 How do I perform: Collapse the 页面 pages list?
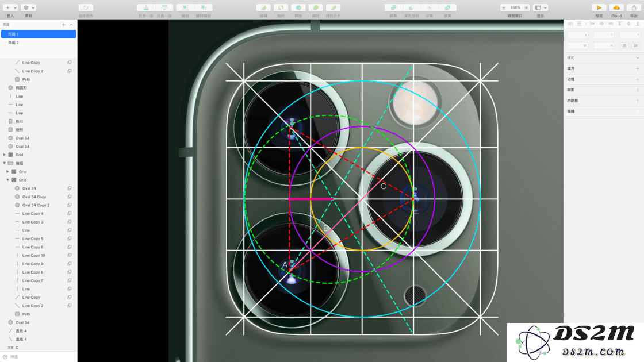[x=71, y=25]
